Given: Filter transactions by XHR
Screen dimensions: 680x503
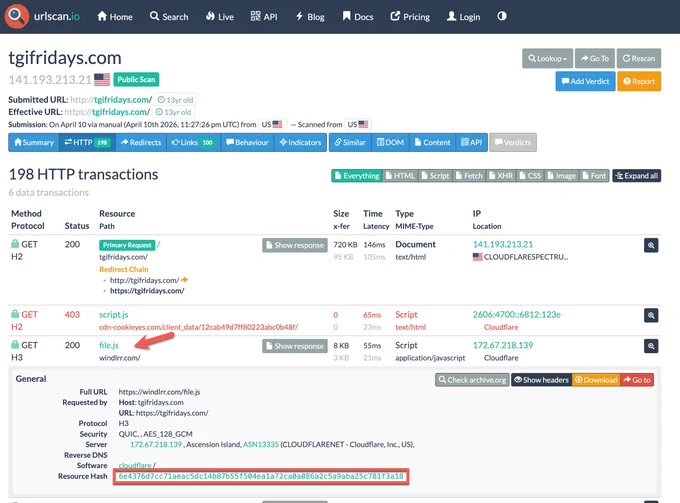Looking at the screenshot, I should [501, 176].
